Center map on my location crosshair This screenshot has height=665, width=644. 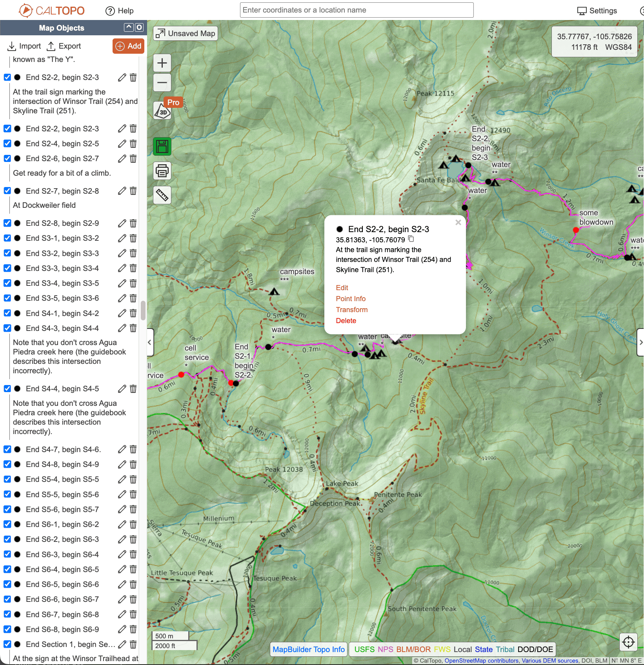628,642
